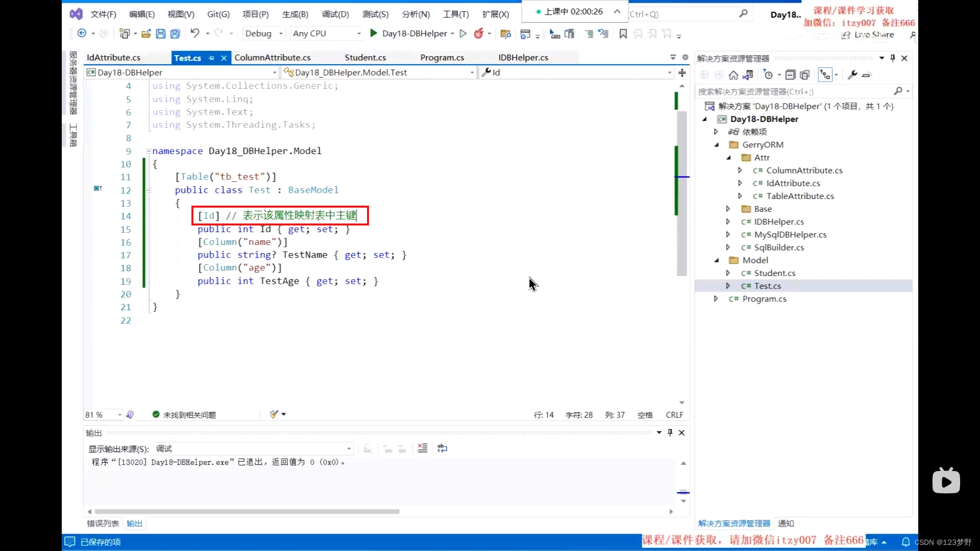Click the ColumnAttribute.cs tree item
Image resolution: width=980 pixels, height=551 pixels.
click(804, 169)
